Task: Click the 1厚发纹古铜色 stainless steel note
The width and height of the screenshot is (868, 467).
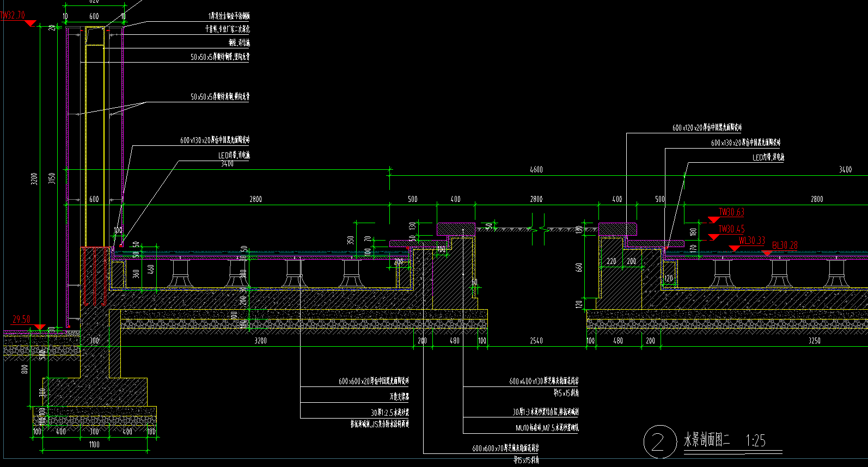Action: [229, 16]
